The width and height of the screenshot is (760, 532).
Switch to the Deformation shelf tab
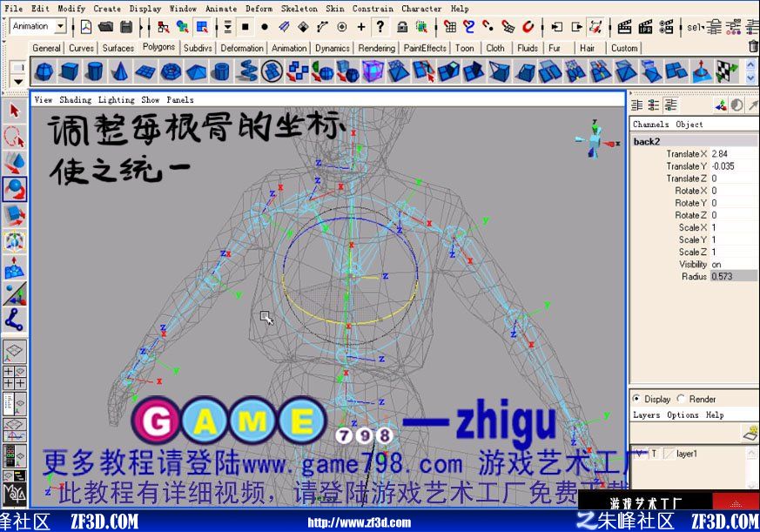click(242, 48)
